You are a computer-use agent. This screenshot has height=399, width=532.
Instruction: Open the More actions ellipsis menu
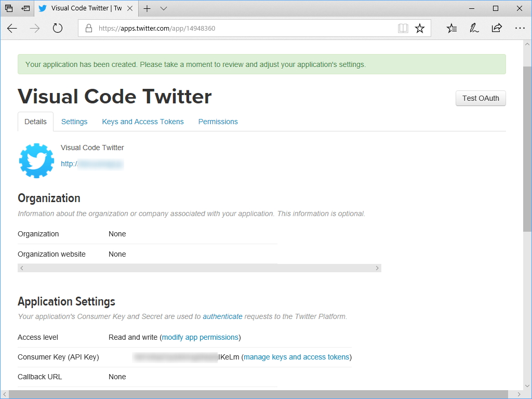(x=520, y=28)
